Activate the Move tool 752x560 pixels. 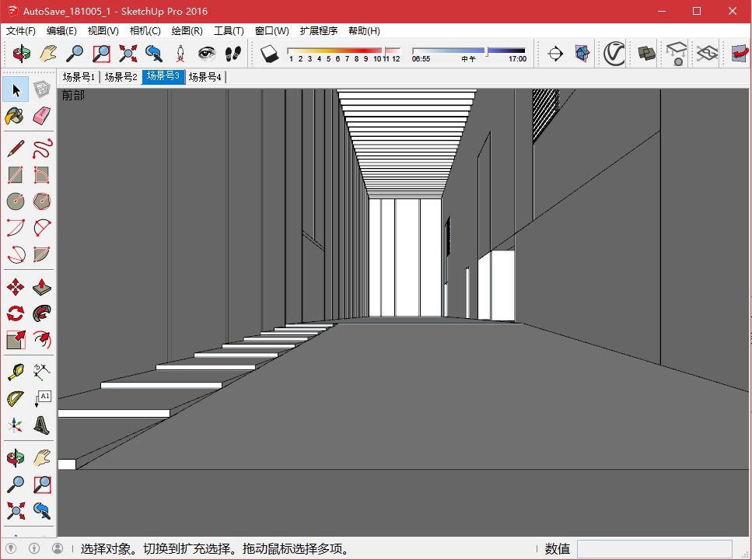click(16, 287)
